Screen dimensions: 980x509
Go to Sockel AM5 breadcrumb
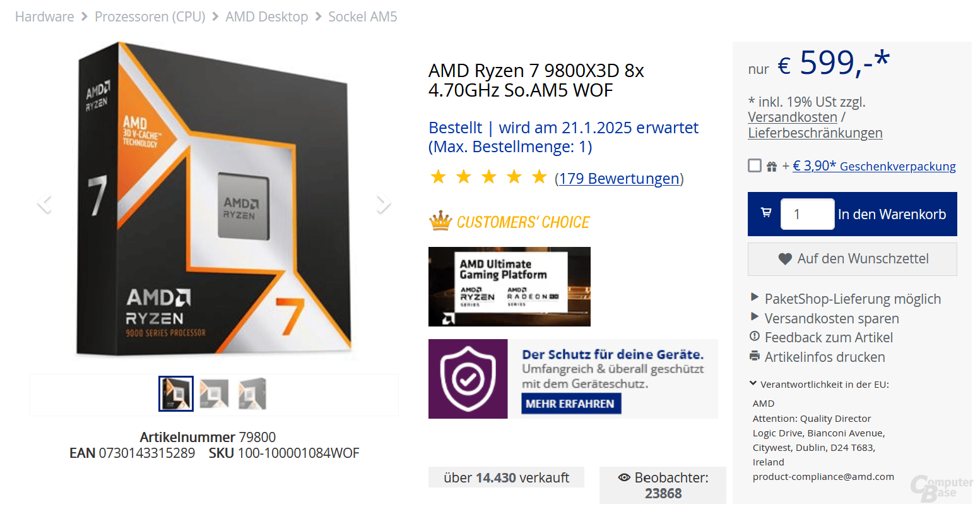point(363,16)
